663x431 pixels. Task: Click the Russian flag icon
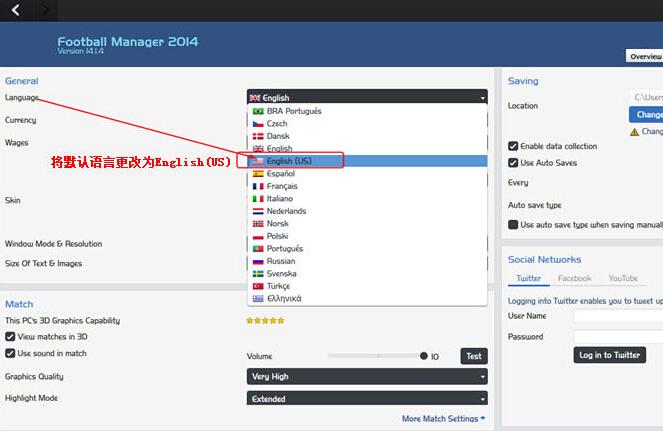pos(258,261)
